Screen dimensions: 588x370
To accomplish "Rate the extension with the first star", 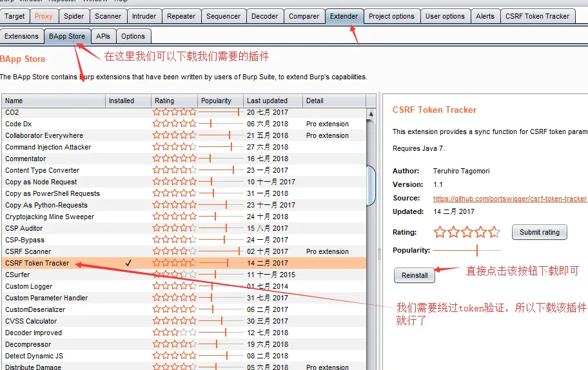I will point(440,233).
